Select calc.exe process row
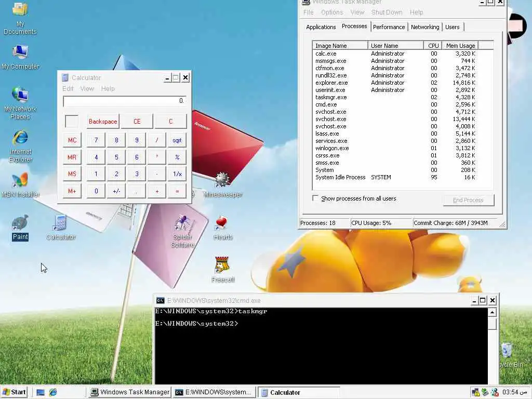The image size is (532, 399). (x=395, y=54)
